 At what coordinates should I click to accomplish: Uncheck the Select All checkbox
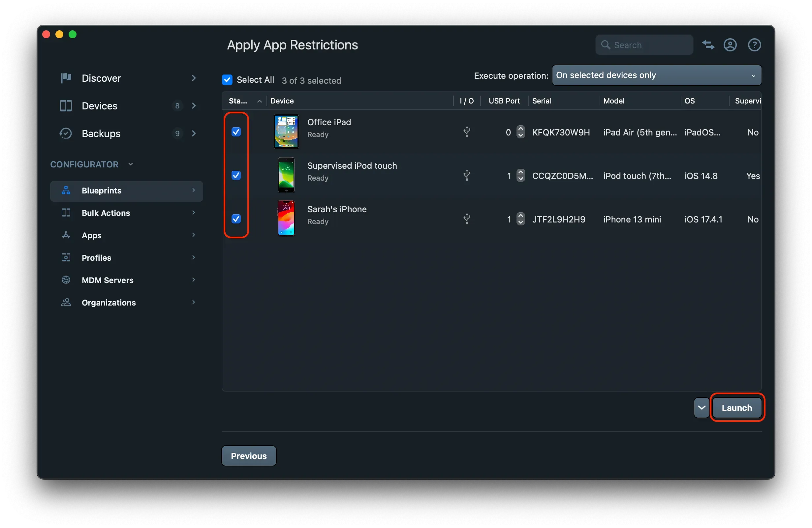tap(227, 79)
